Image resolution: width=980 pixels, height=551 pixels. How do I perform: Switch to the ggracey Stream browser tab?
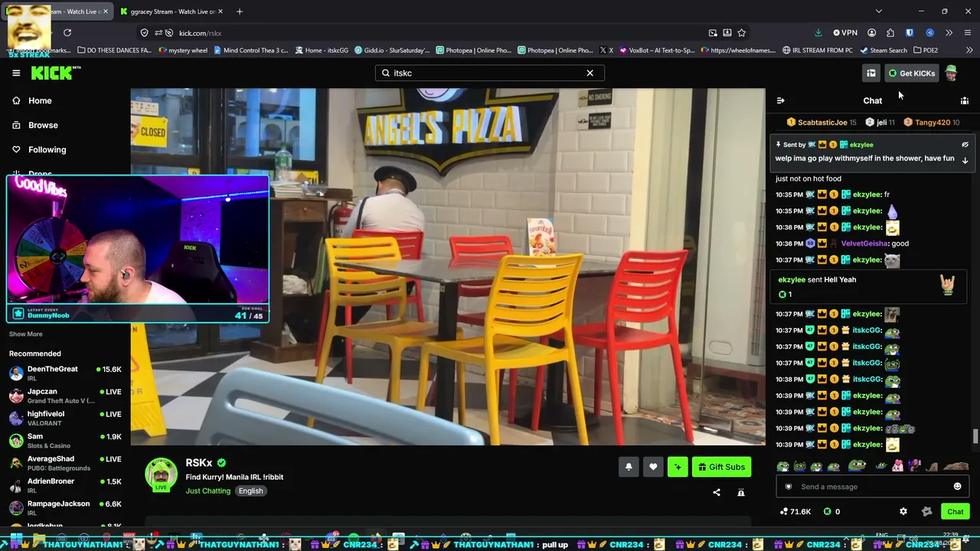tap(171, 11)
